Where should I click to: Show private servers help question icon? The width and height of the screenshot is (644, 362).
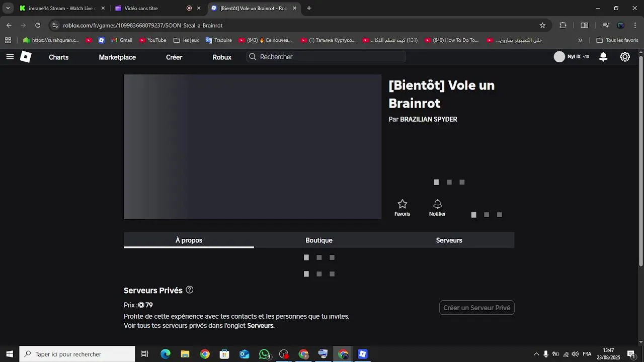coord(190,290)
